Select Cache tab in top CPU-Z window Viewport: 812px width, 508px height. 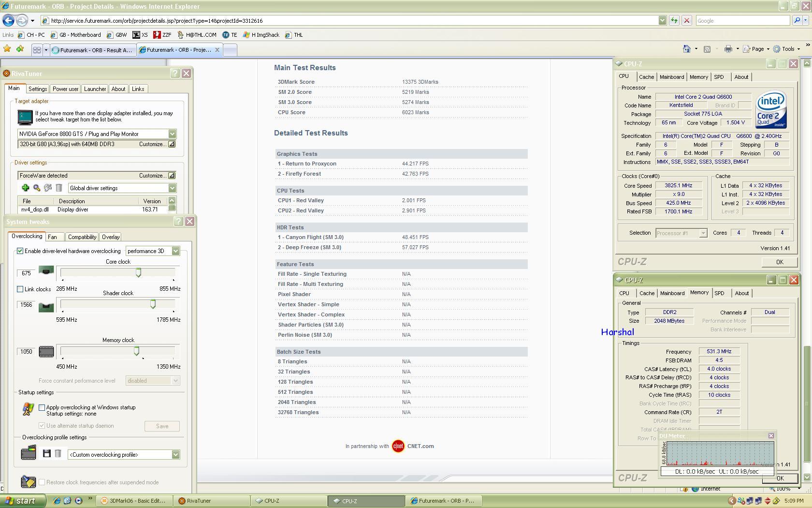646,77
